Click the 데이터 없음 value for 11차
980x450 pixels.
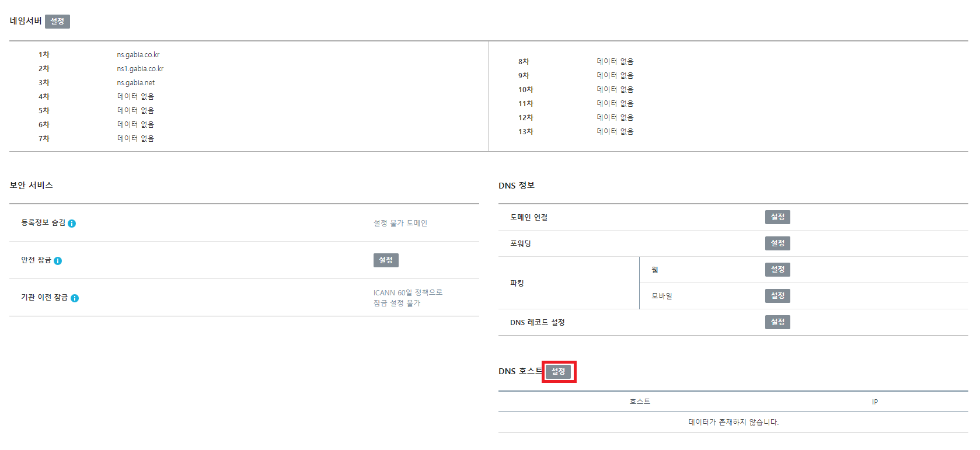[615, 104]
